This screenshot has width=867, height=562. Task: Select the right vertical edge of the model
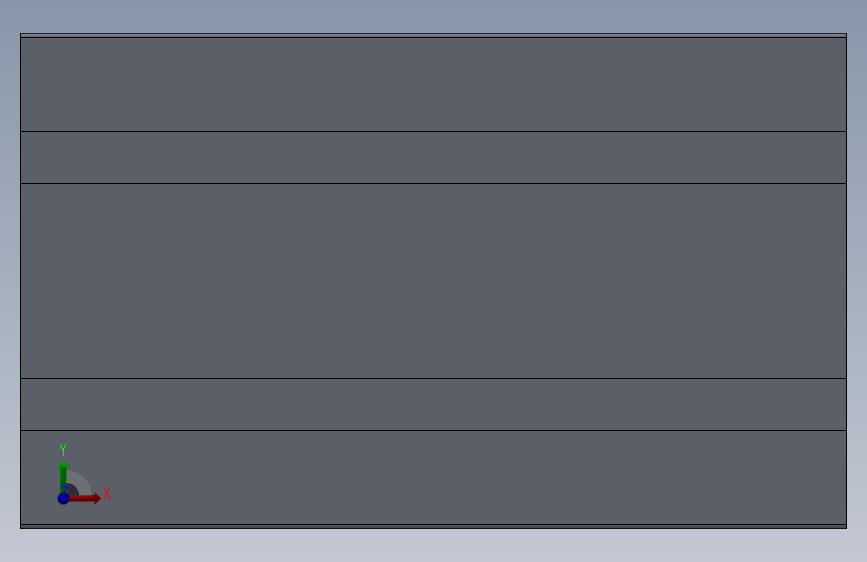(846, 280)
